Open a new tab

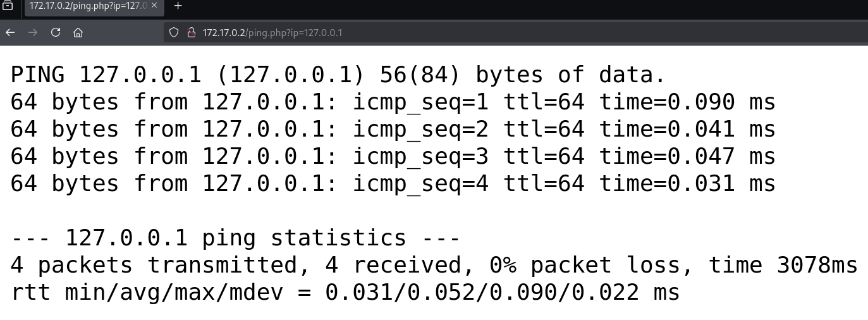click(178, 6)
